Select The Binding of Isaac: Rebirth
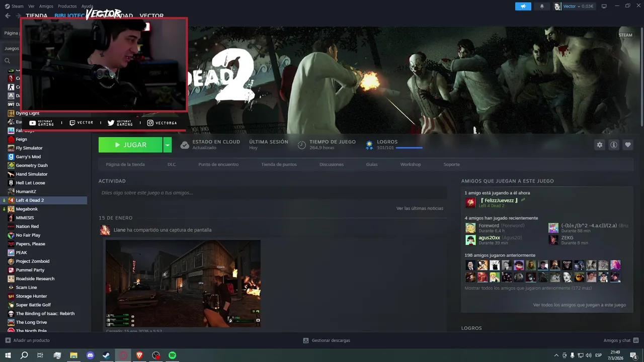Viewport: 644px width, 362px height. [x=44, y=313]
